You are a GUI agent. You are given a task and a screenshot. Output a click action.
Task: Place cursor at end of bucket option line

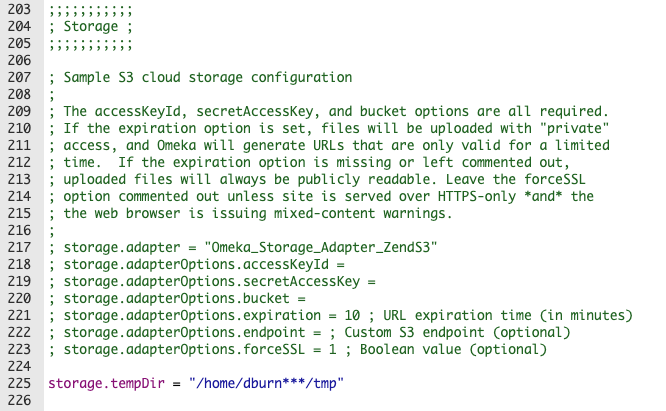(x=306, y=298)
